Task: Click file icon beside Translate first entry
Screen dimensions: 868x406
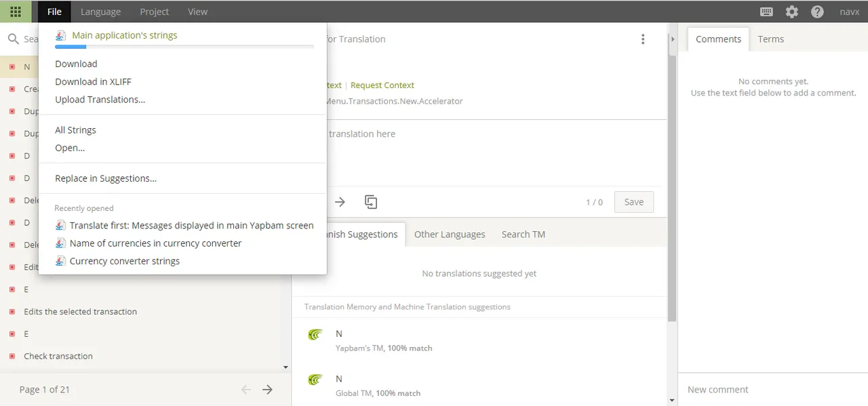Action: coord(61,226)
